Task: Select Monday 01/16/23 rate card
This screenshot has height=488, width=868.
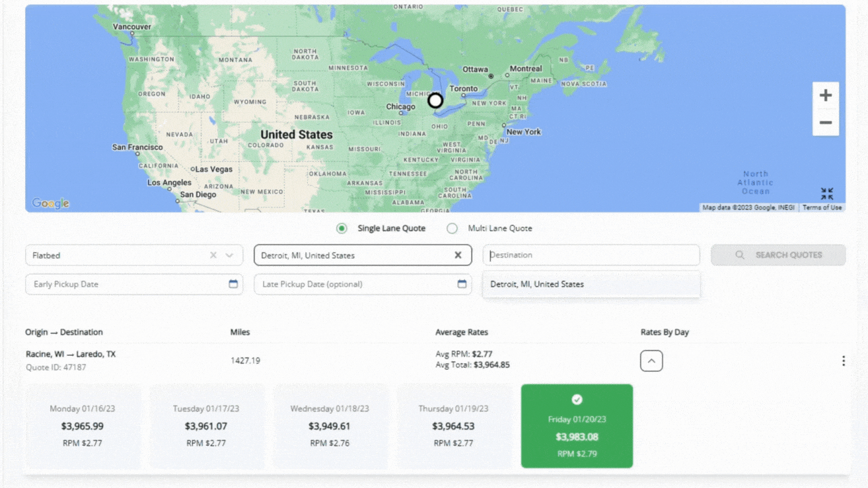Action: click(x=83, y=426)
